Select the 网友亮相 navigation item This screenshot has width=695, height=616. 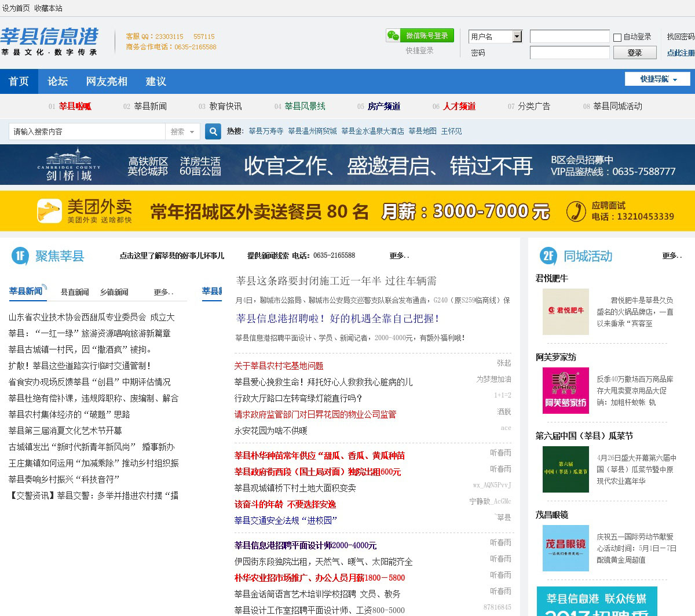tap(107, 81)
